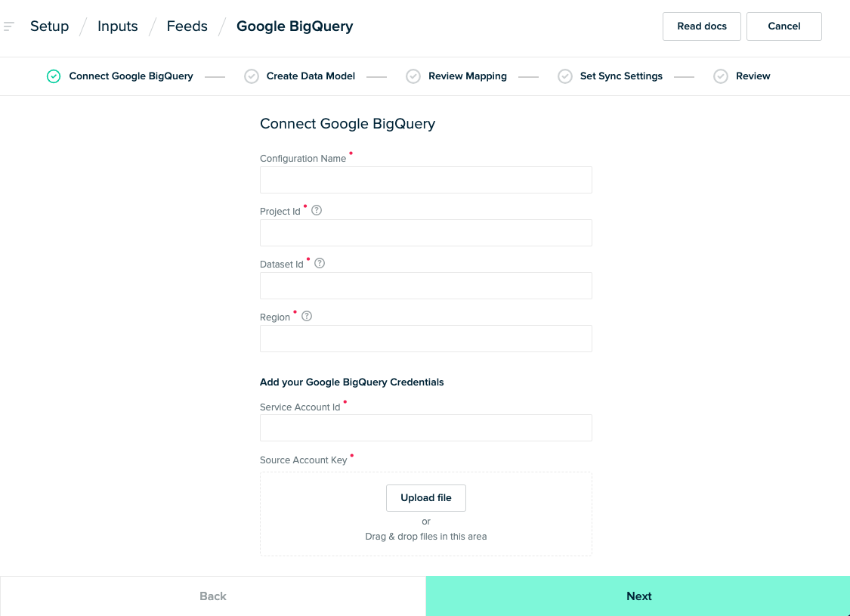Open Feeds in the breadcrumb
The image size is (850, 616).
187,26
